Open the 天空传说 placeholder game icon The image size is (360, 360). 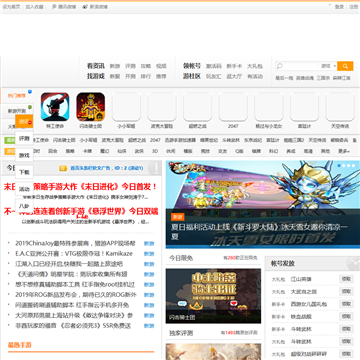(340, 107)
